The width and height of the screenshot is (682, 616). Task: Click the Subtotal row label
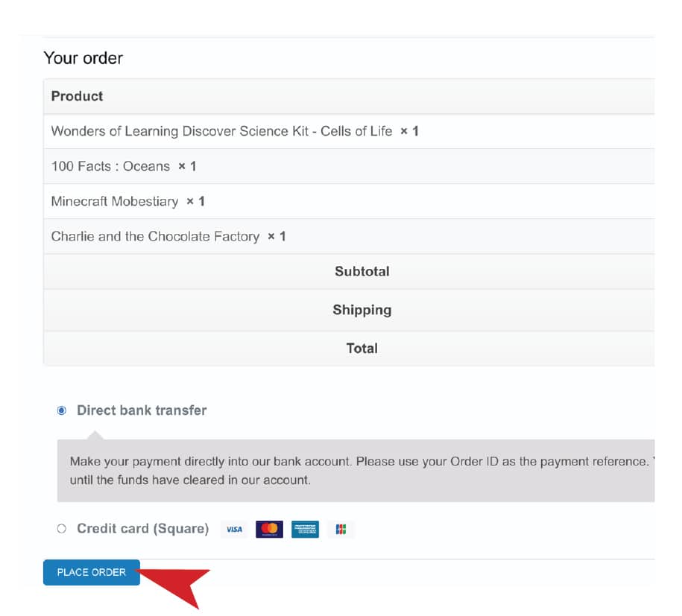(x=362, y=271)
